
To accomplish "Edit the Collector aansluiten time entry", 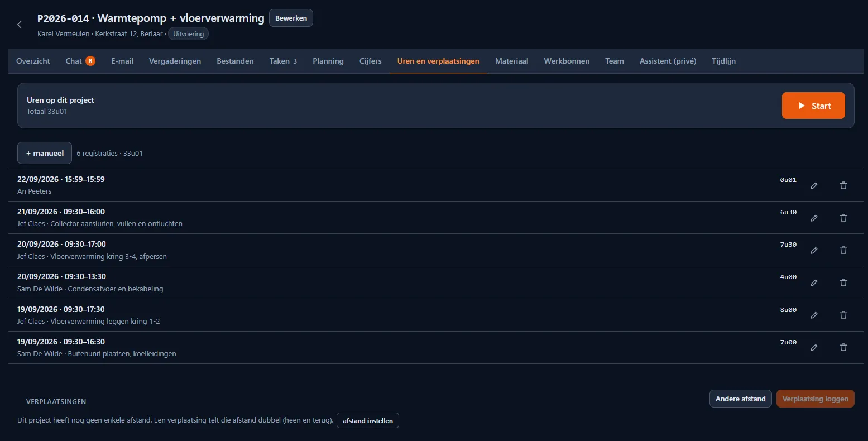I will 814,218.
